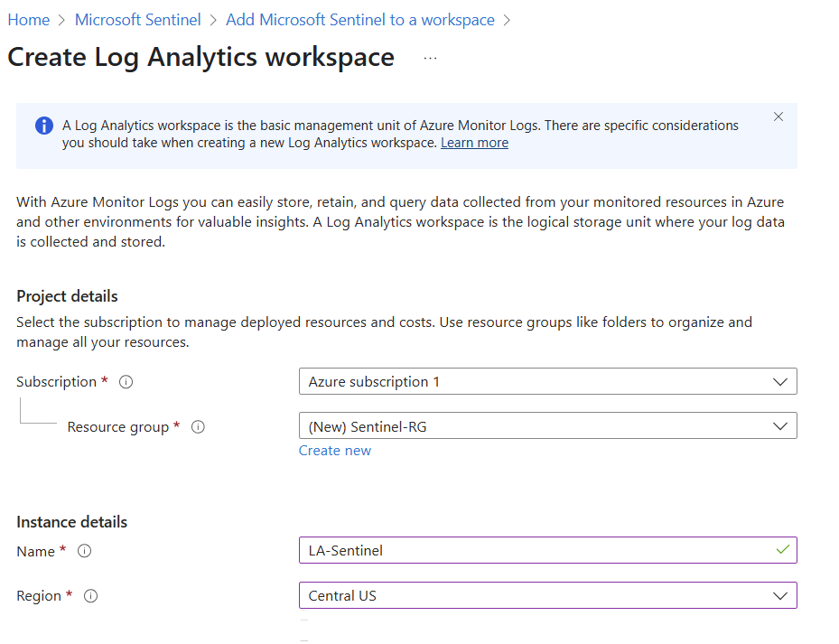Click the Resource group field label
The width and height of the screenshot is (839, 644).
[x=117, y=427]
